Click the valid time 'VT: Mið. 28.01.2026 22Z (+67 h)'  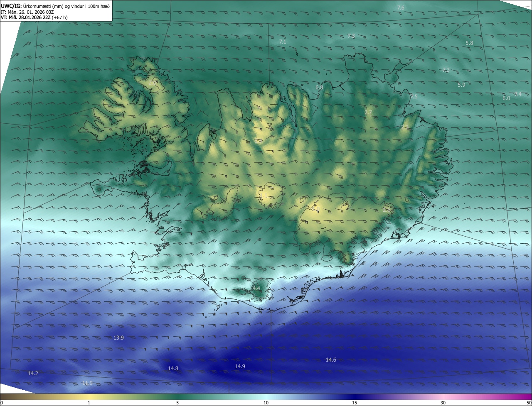pos(34,17)
